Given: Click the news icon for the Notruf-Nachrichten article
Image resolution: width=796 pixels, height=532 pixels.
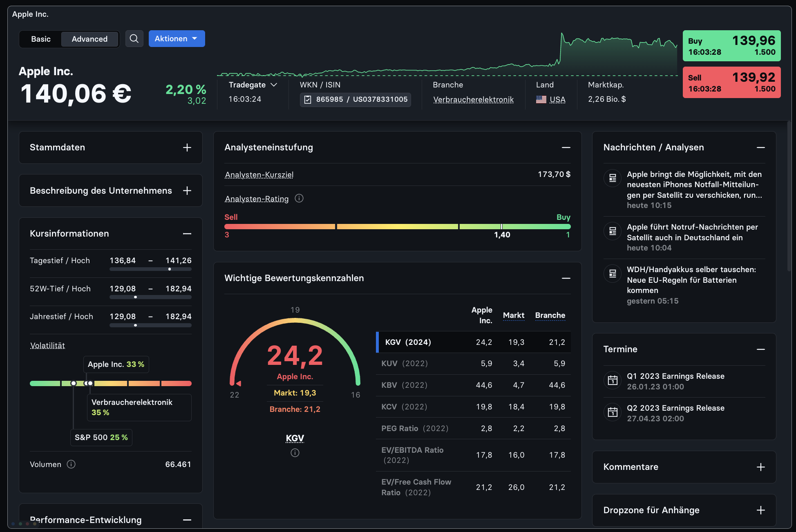Looking at the screenshot, I should pyautogui.click(x=613, y=231).
